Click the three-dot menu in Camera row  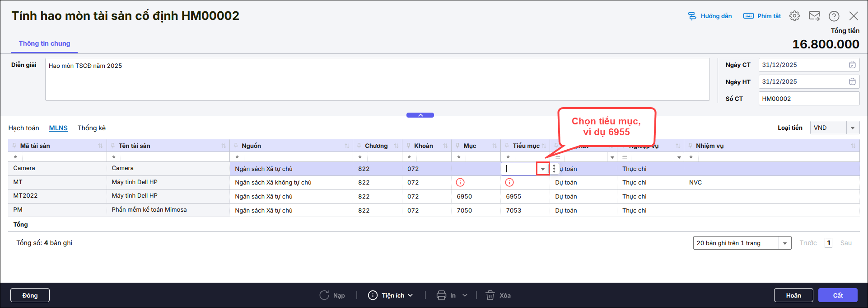point(554,169)
